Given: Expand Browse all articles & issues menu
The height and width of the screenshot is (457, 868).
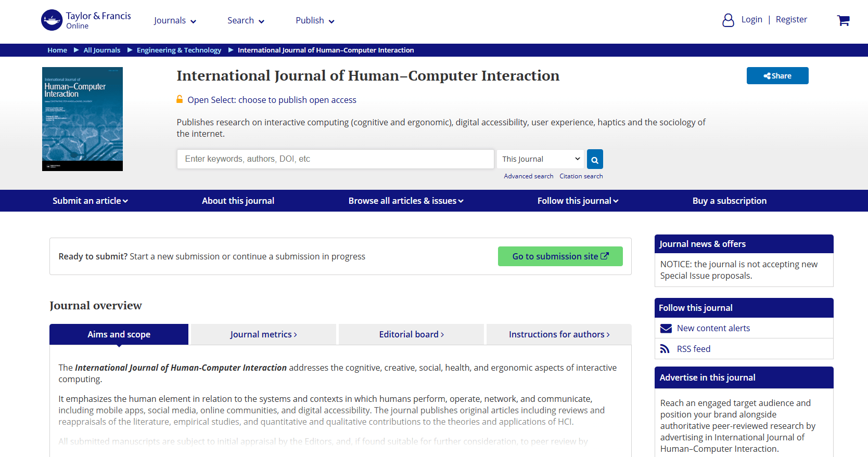Looking at the screenshot, I should tap(406, 201).
